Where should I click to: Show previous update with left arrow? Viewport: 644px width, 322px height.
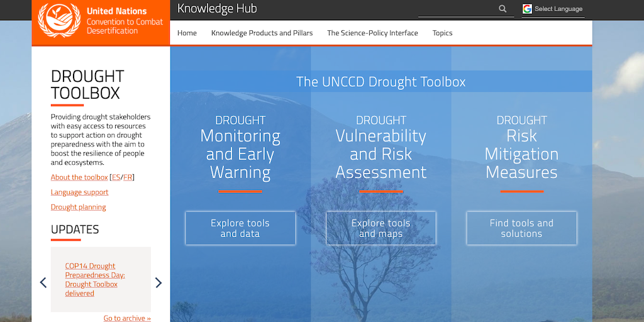(43, 282)
